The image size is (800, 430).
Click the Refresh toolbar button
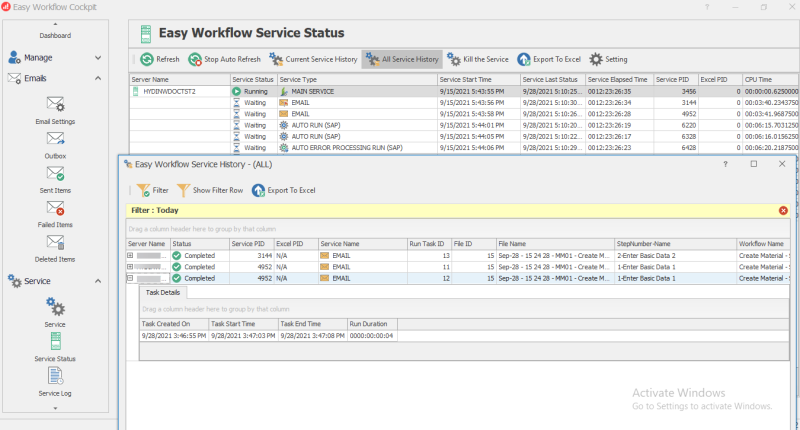[x=158, y=59]
